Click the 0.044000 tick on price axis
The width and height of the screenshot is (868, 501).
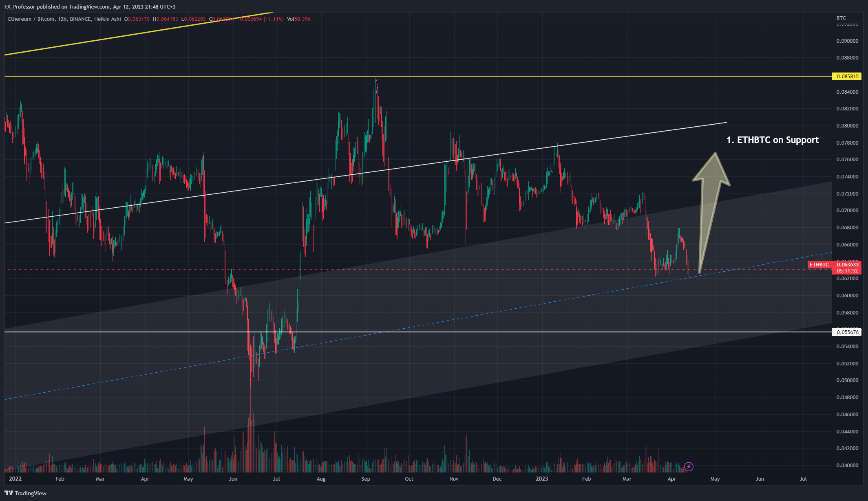pos(847,431)
